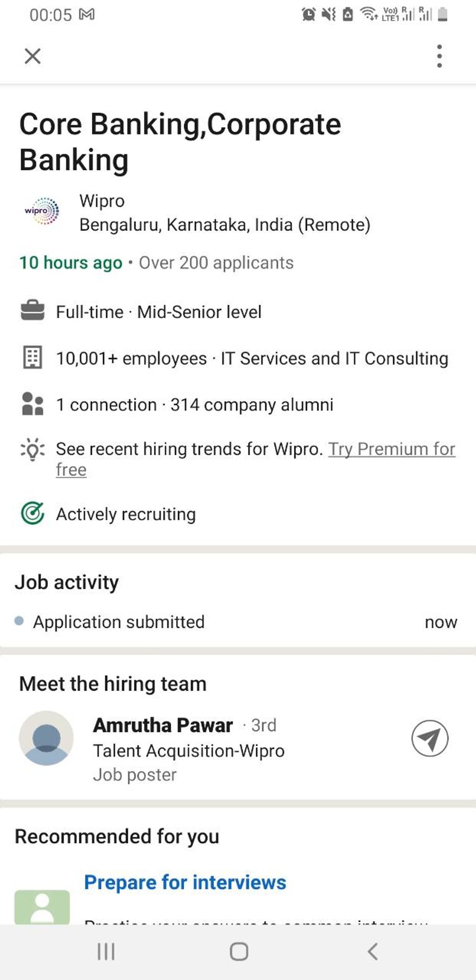Open Try Premium for free link
The width and height of the screenshot is (476, 980).
coord(255,459)
